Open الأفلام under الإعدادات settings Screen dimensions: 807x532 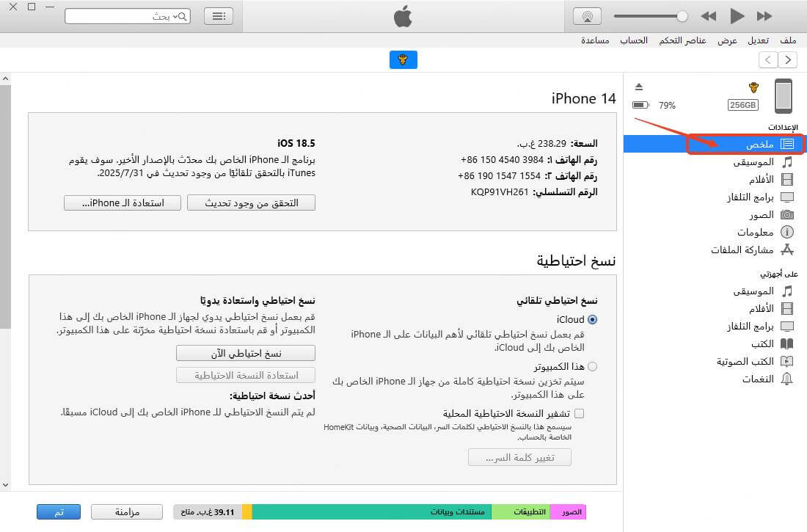[770, 180]
